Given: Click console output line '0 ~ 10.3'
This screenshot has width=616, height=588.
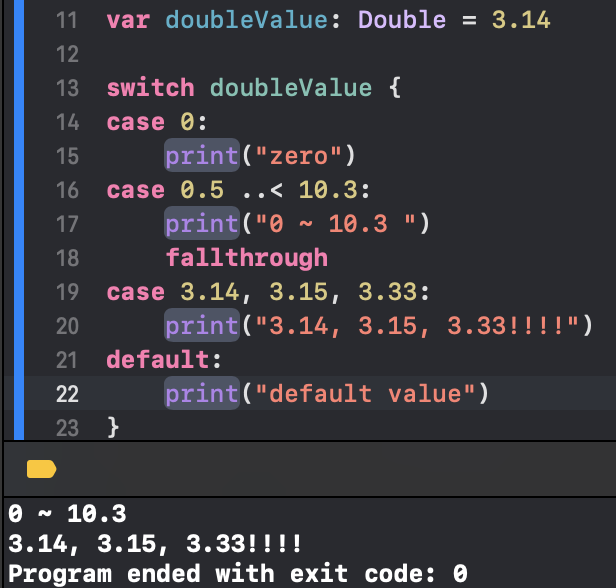Looking at the screenshot, I should tap(67, 513).
